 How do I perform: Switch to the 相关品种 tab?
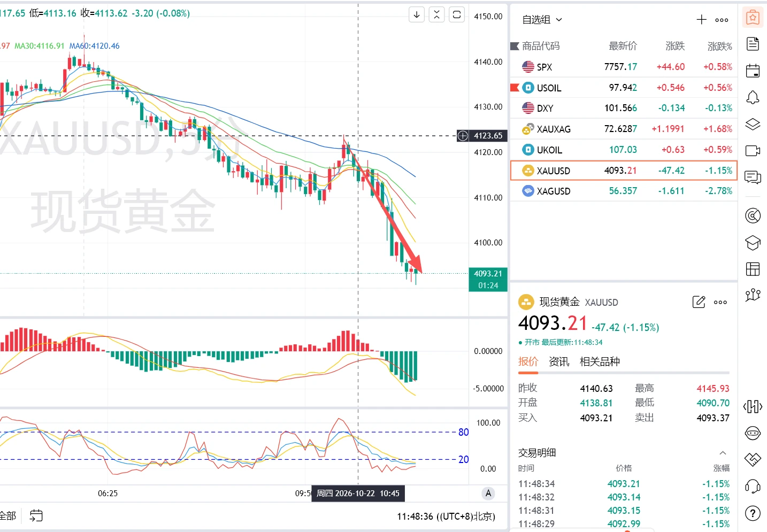[x=600, y=361]
